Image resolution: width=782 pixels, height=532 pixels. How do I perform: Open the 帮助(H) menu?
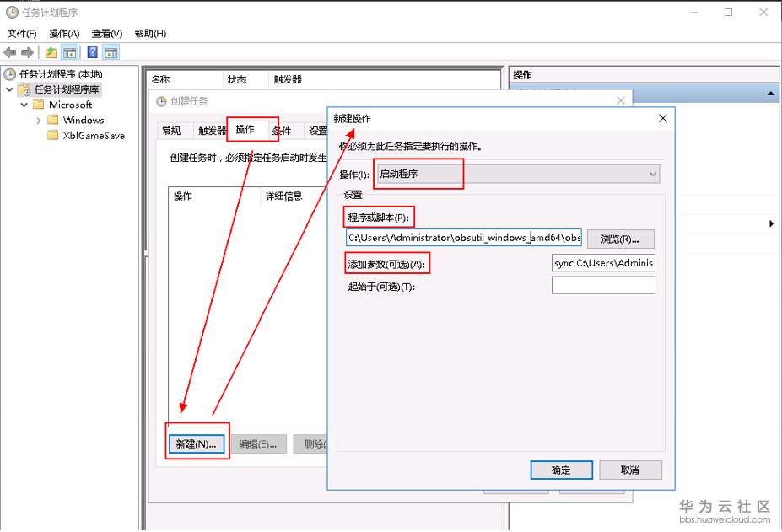coord(150,34)
